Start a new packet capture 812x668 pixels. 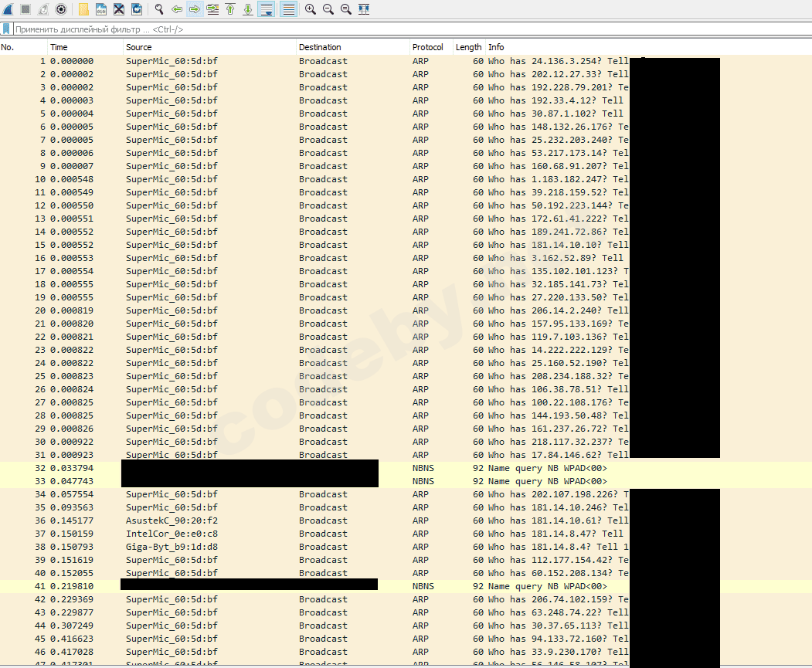8,8
